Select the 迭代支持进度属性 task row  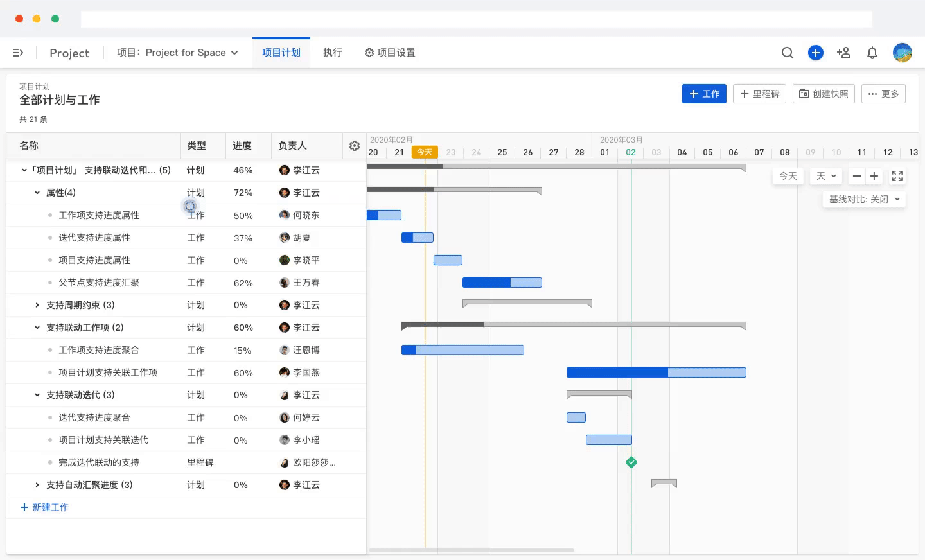coord(186,238)
